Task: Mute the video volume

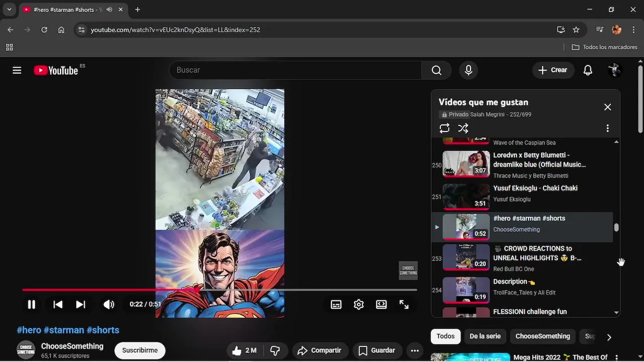Action: 109,304
